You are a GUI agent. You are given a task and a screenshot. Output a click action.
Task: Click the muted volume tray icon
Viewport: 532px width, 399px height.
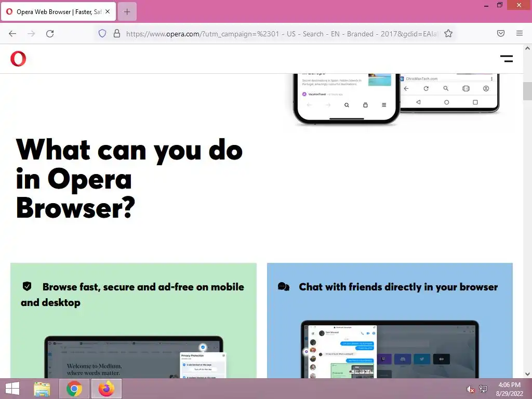click(470, 389)
